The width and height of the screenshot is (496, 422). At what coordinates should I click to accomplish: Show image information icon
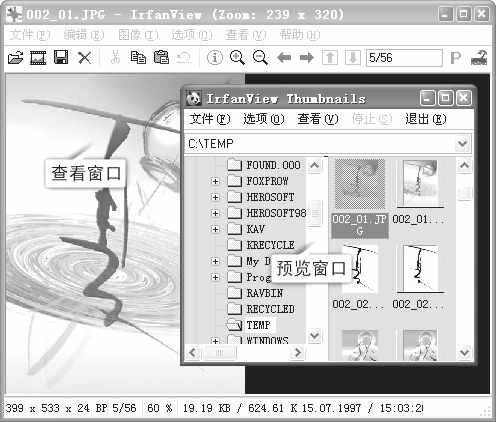(215, 58)
